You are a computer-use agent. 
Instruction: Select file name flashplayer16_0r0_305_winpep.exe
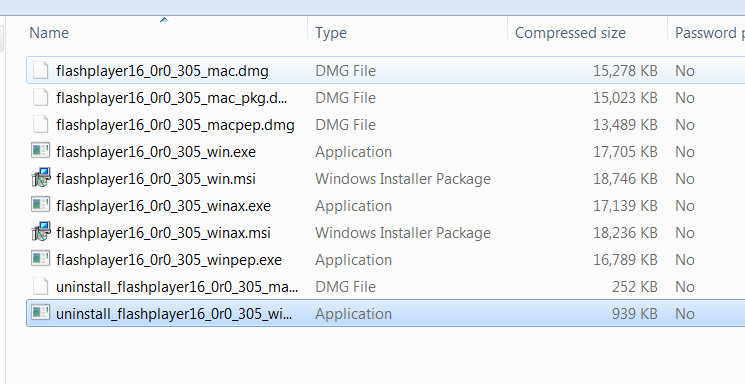[x=169, y=260]
